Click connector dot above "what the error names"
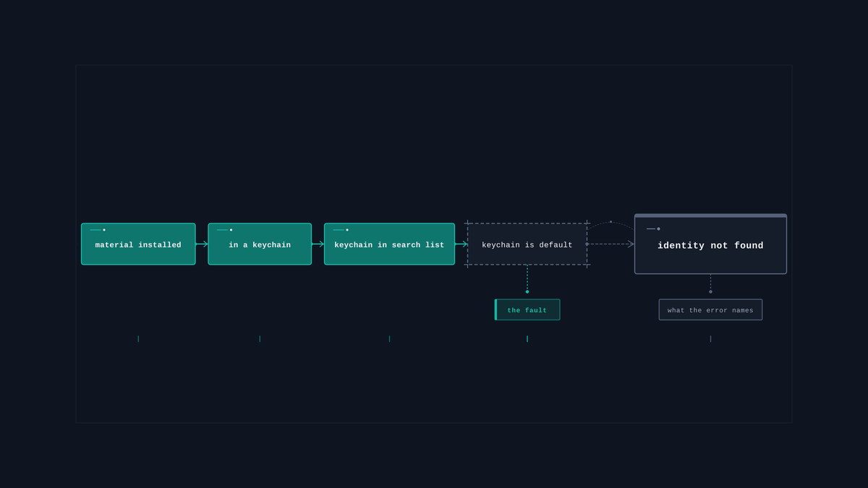Screen dimensions: 868x488 710,291
